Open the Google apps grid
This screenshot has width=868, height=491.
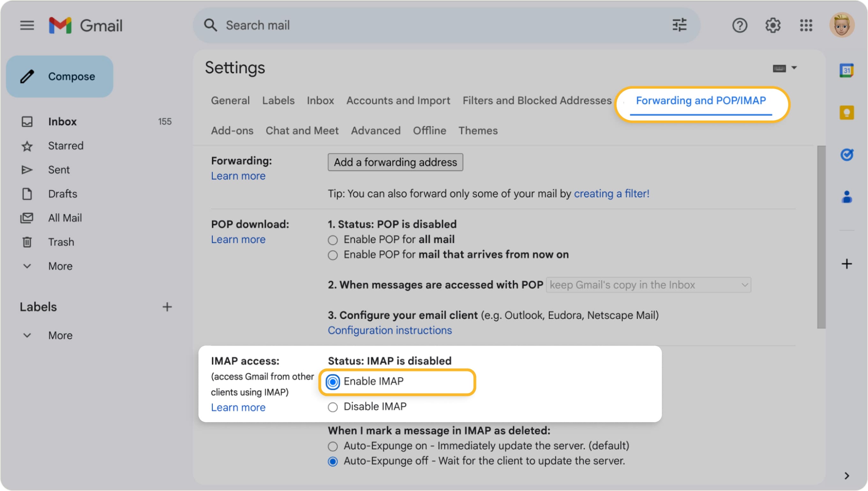point(807,25)
